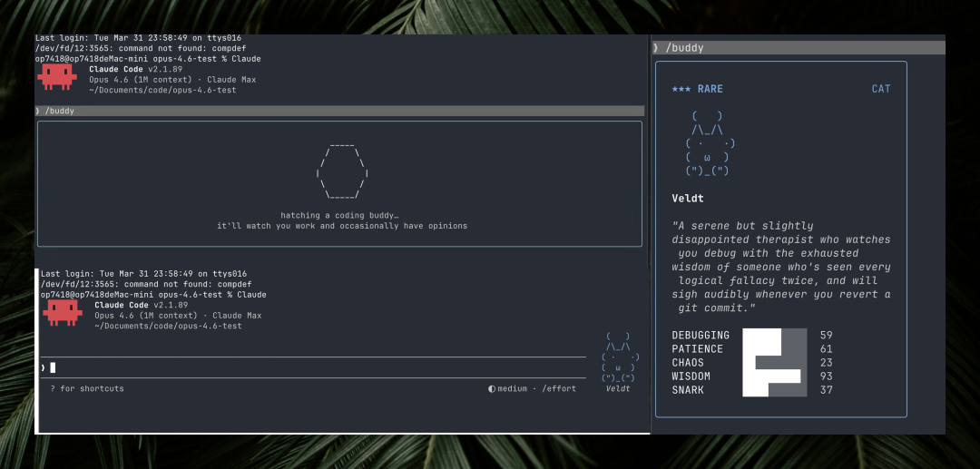Click the CAT species label
The height and width of the screenshot is (469, 980).
pyautogui.click(x=880, y=89)
